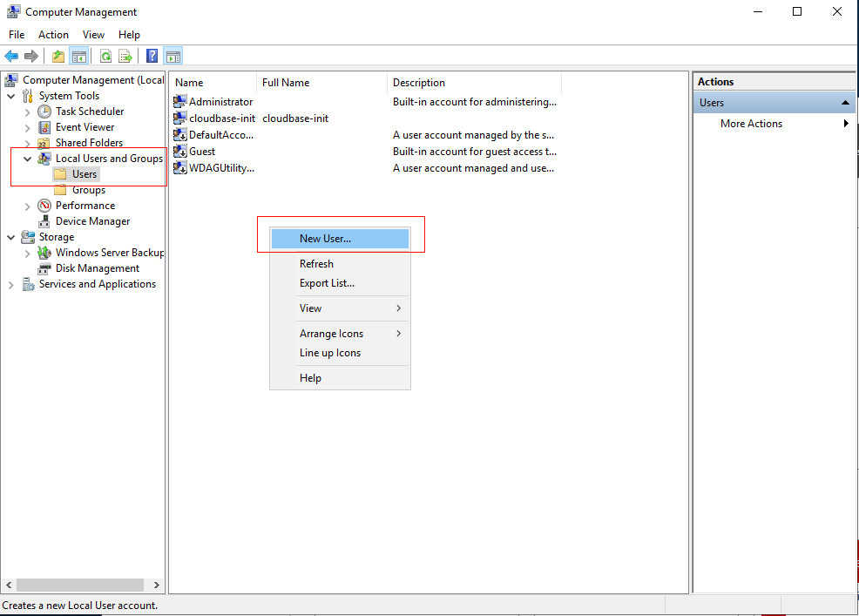Image resolution: width=859 pixels, height=616 pixels.
Task: Select the WDAGUtility... user row
Action: [366, 168]
